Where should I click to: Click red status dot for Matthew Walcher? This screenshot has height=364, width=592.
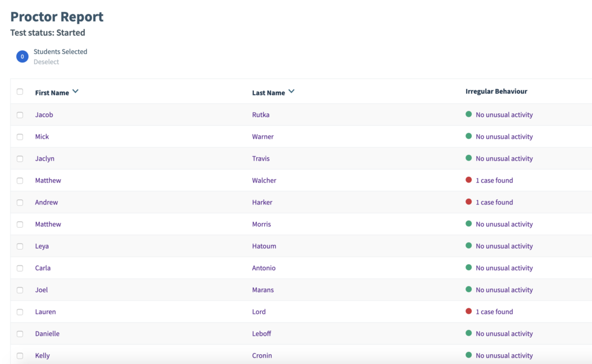tap(468, 180)
